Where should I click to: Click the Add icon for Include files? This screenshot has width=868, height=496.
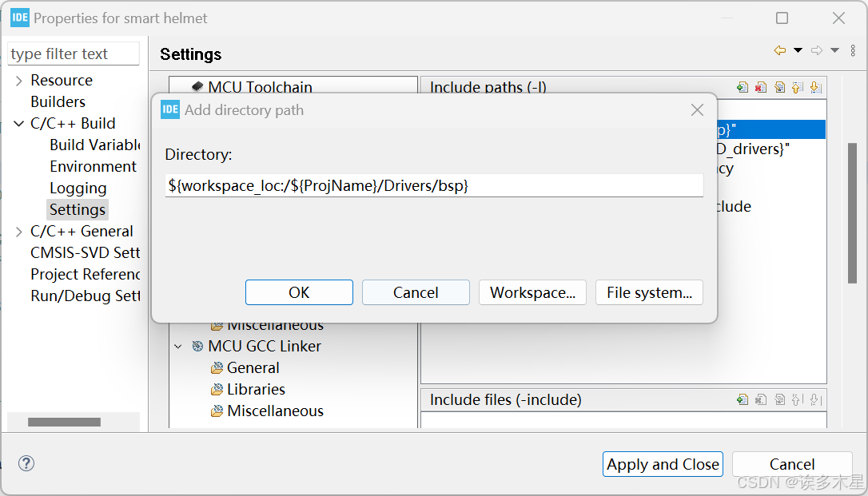tap(743, 399)
